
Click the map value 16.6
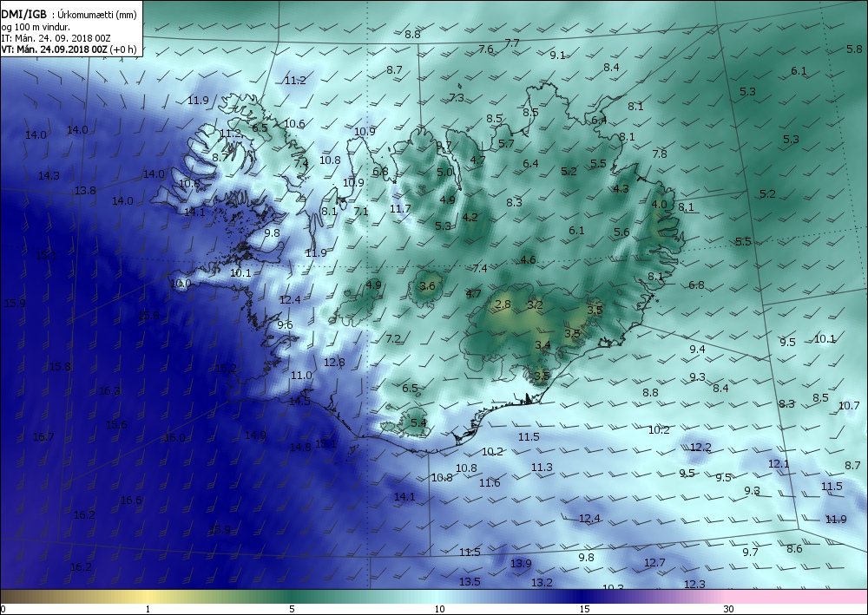point(131,501)
